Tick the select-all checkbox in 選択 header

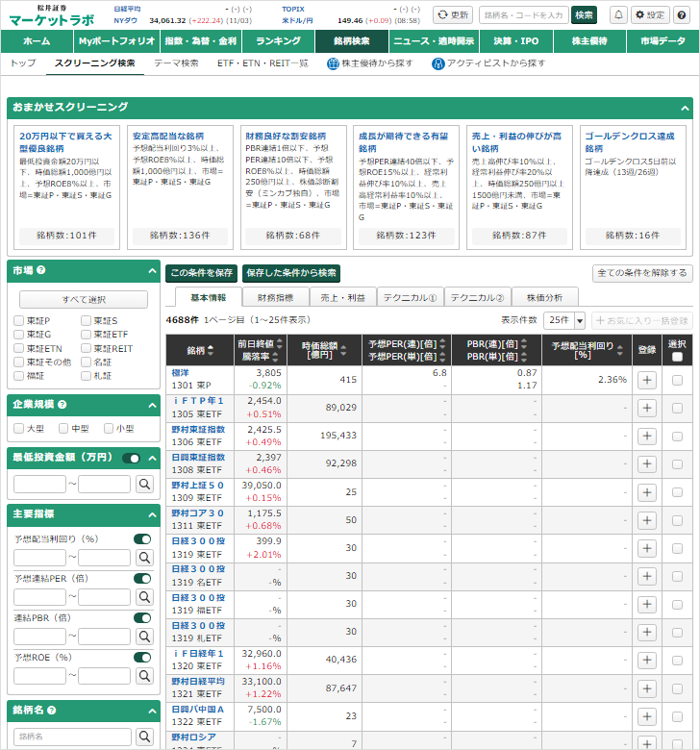(x=677, y=357)
